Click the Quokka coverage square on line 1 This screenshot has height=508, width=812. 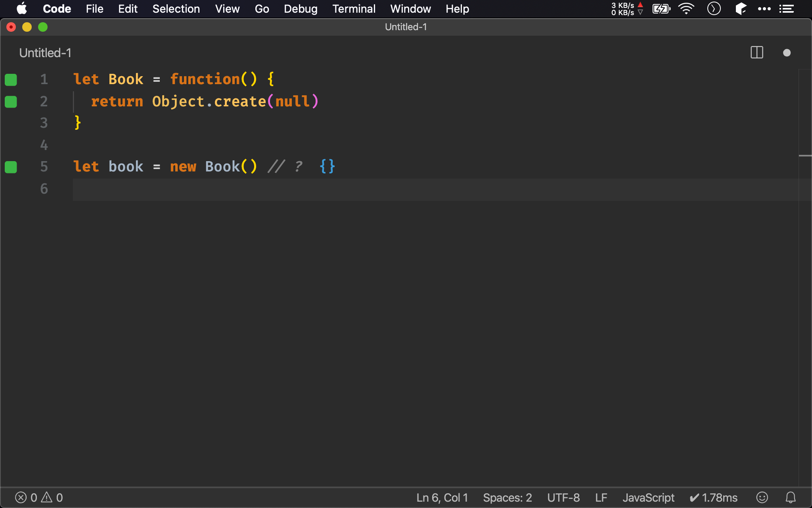click(x=11, y=79)
